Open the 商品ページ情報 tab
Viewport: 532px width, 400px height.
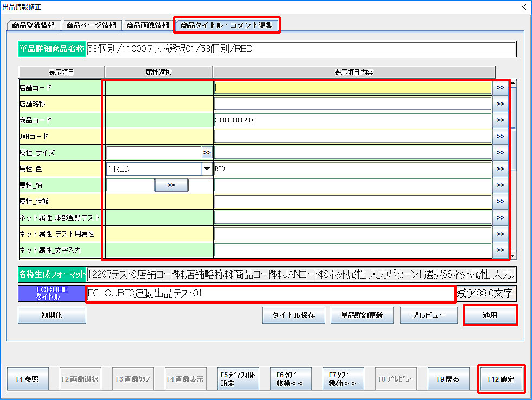(91, 25)
